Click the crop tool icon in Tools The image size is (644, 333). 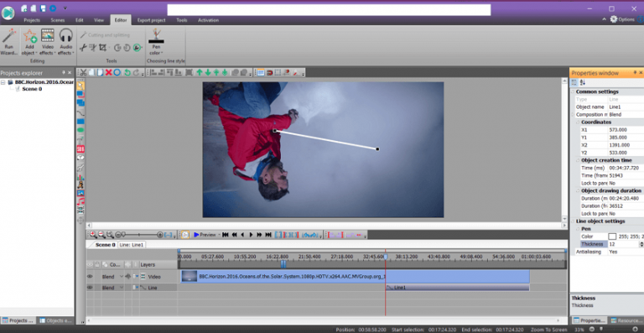coord(102,48)
